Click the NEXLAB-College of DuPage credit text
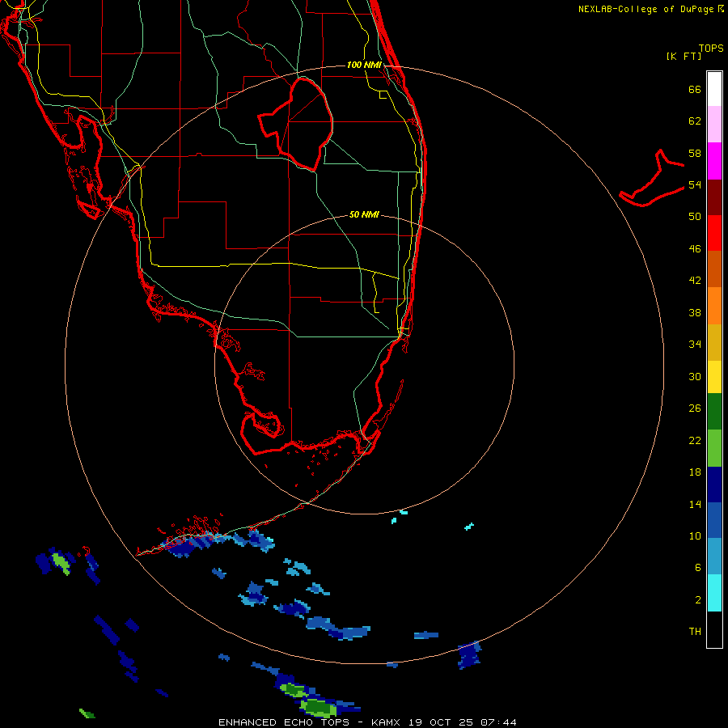 coord(650,9)
